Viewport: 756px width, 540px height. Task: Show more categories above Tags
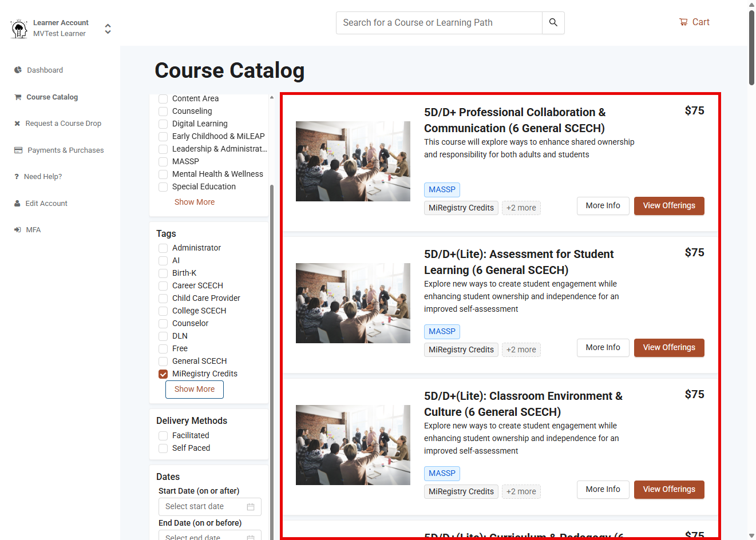(x=195, y=202)
